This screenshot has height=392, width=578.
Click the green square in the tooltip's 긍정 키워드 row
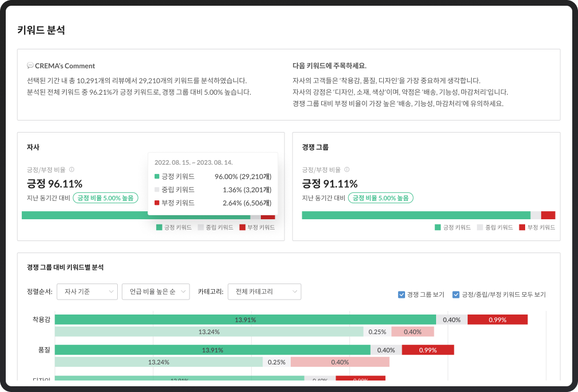pos(157,178)
